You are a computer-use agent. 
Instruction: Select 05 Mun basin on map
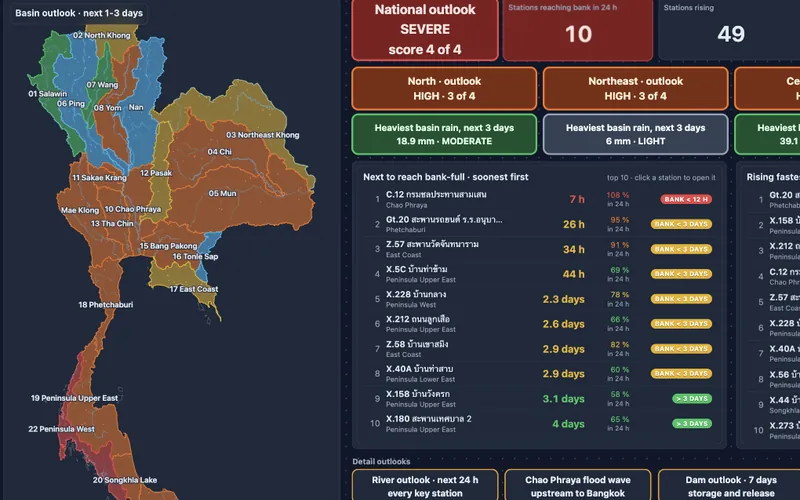pos(222,193)
